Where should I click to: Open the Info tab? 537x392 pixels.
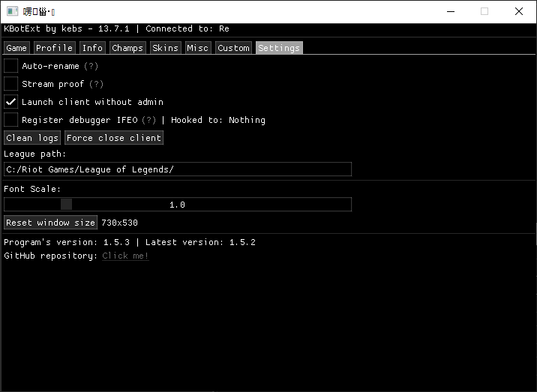[x=92, y=48]
